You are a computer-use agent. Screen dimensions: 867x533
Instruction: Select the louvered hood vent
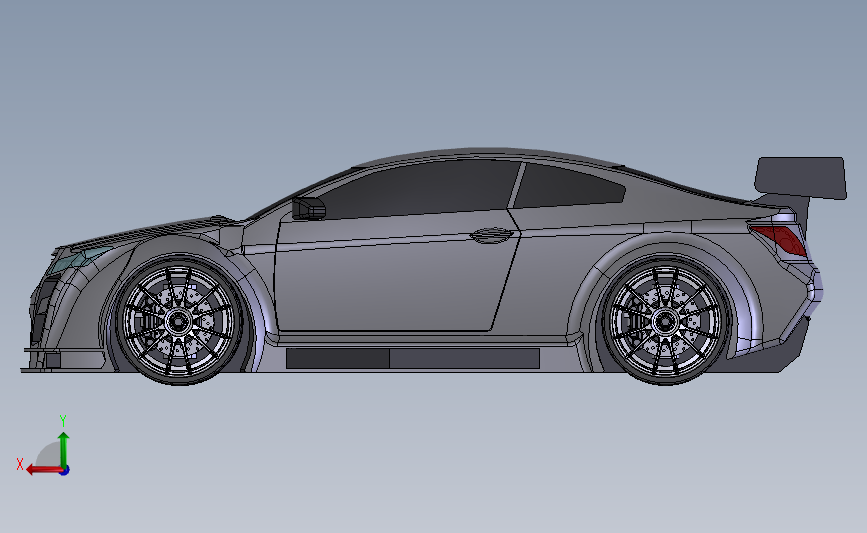pos(149,231)
